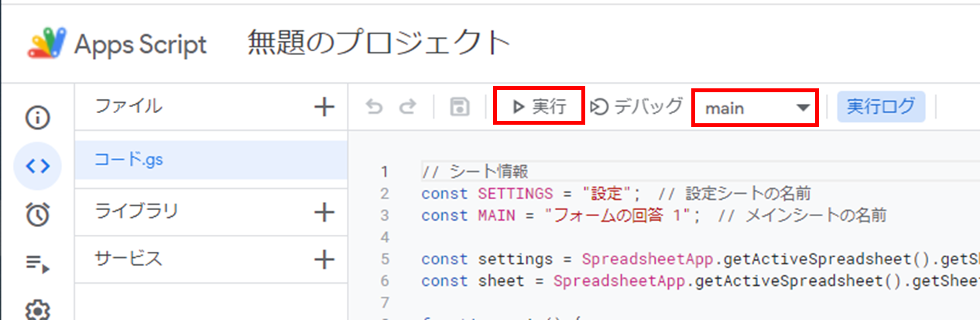The width and height of the screenshot is (980, 320).
Task: Start debugging with デバッグ button
Action: coord(636,107)
